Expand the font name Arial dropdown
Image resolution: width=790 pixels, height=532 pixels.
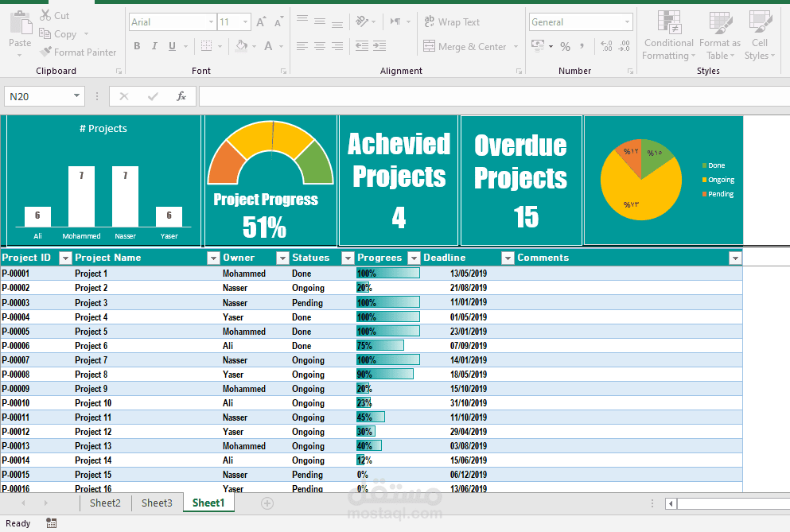tap(211, 22)
